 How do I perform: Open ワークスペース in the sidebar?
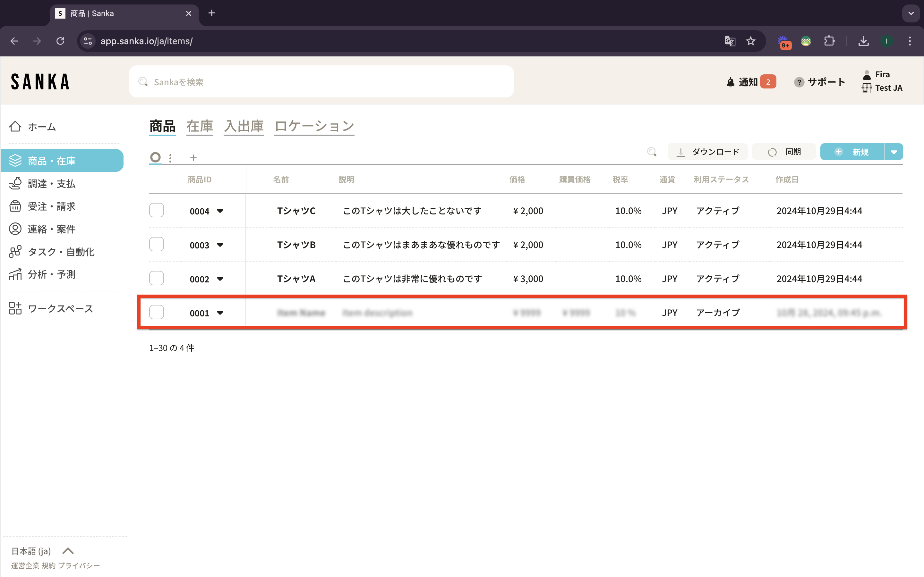tap(60, 308)
